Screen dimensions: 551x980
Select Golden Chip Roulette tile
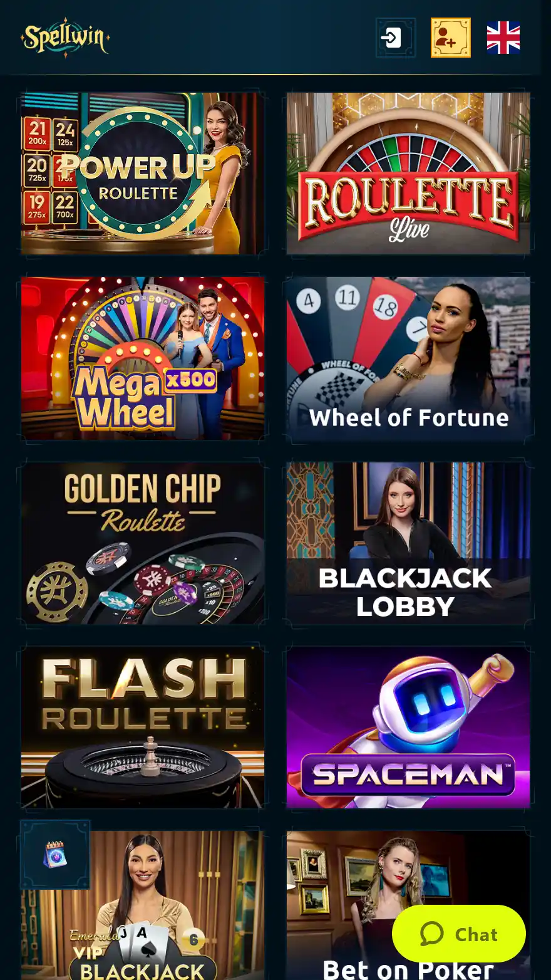click(x=143, y=543)
